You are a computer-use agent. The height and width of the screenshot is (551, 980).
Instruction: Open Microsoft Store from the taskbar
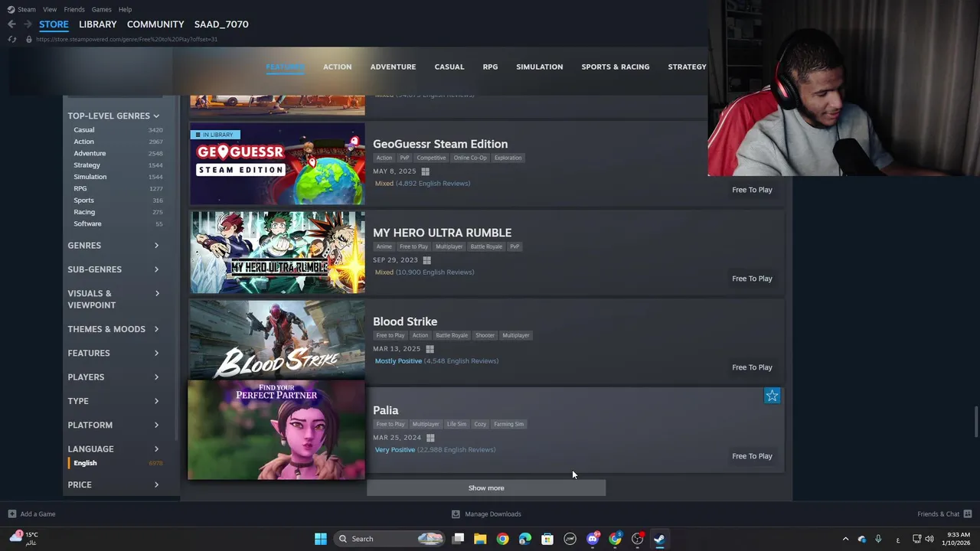[x=547, y=539]
